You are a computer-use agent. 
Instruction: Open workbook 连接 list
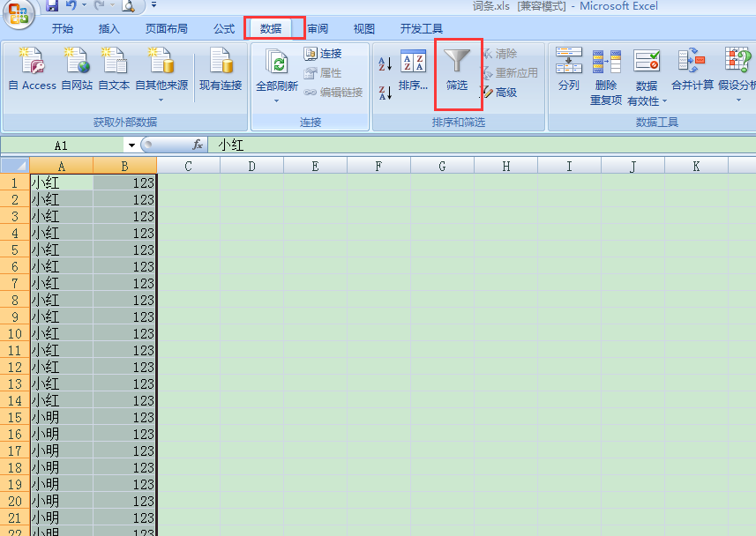pos(323,53)
